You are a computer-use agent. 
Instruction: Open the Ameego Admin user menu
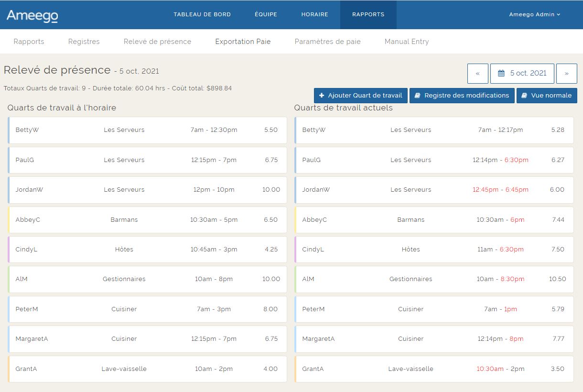pyautogui.click(x=534, y=14)
